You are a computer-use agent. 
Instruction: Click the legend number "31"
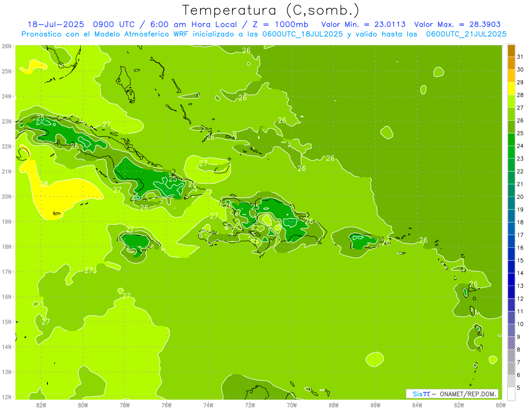(520, 57)
